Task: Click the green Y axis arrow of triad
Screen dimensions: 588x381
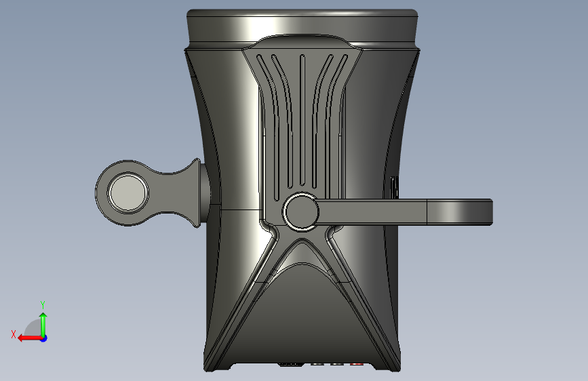Action: 43,324
